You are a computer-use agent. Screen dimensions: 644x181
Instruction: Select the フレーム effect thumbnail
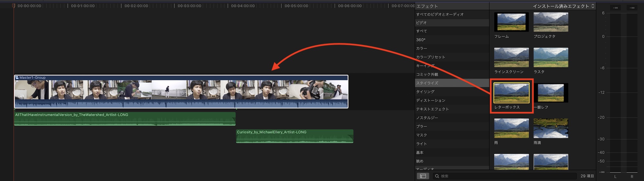coord(511,22)
